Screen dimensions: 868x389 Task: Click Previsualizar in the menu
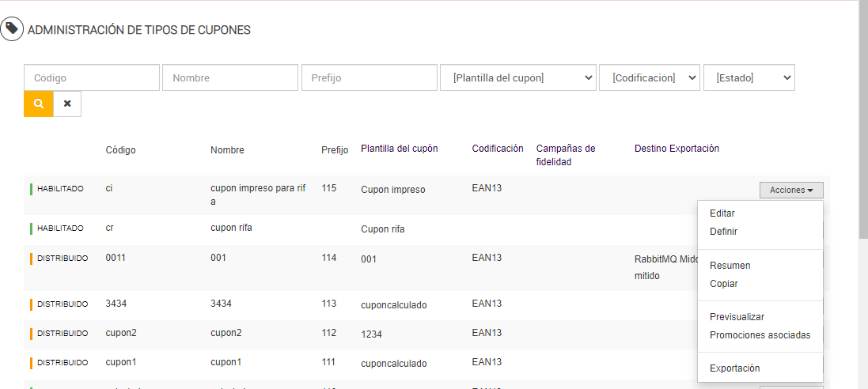click(x=737, y=317)
